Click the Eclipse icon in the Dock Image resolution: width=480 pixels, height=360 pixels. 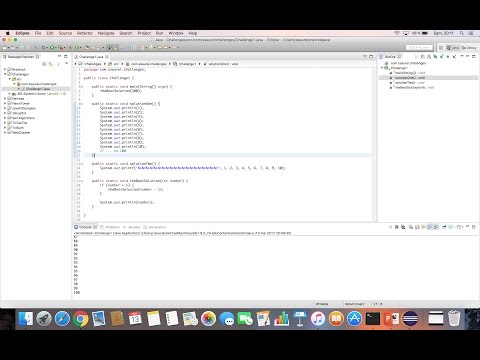(409, 319)
